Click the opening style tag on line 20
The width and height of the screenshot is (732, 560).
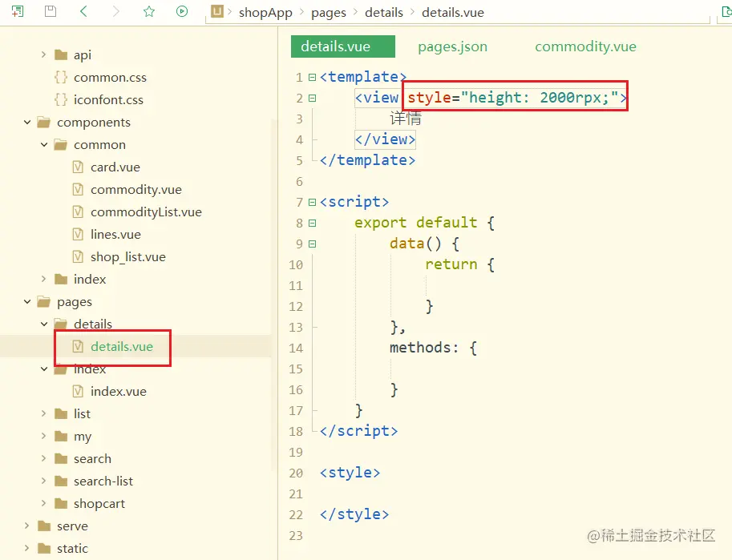tap(350, 473)
